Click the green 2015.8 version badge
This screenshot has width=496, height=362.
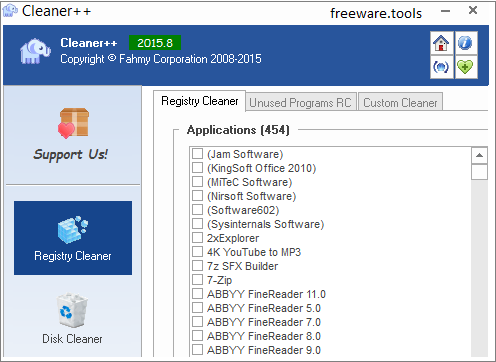155,43
